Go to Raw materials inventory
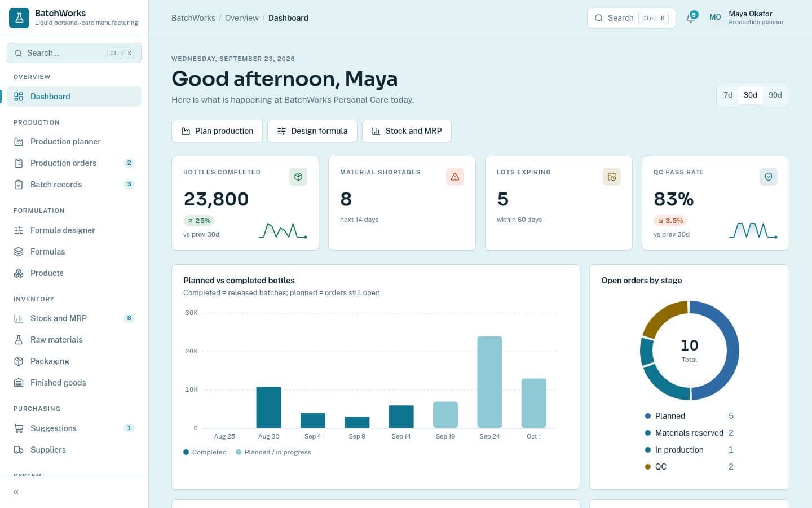 click(x=74, y=340)
